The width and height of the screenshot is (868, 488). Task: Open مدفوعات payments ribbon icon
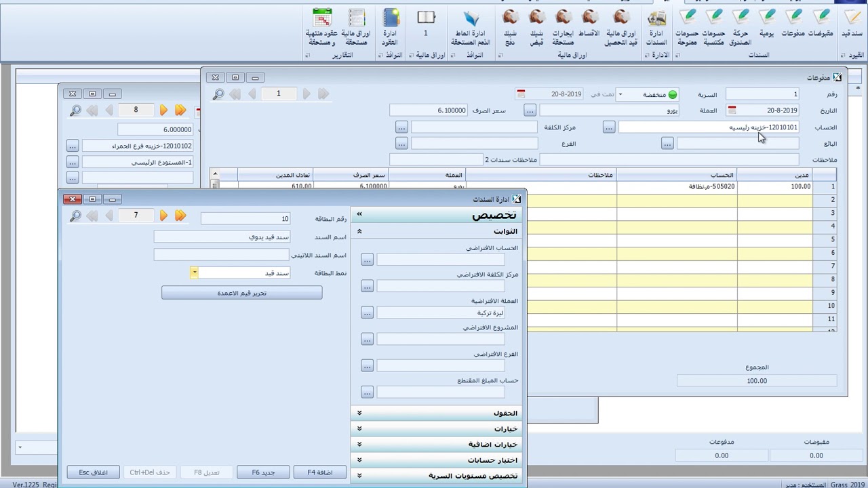pos(793,24)
